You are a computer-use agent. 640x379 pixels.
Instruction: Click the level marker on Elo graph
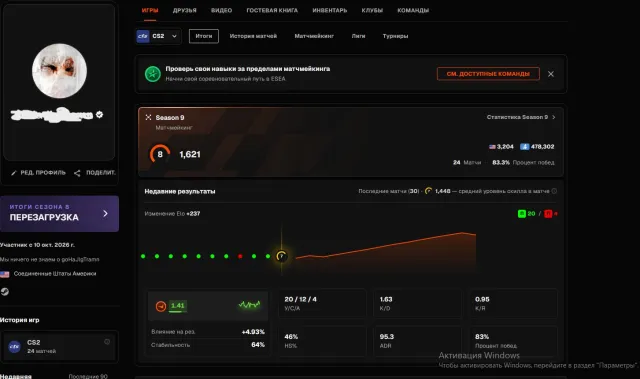tap(281, 256)
